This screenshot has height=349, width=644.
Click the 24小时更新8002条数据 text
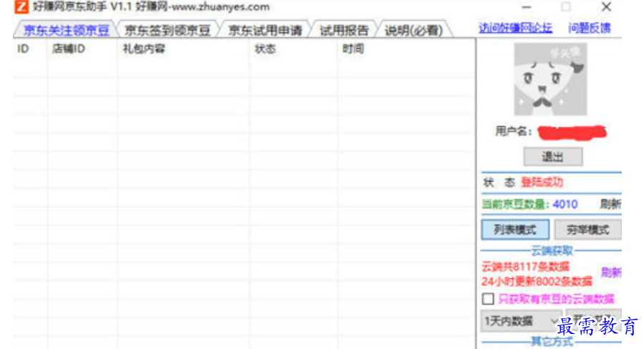point(537,282)
